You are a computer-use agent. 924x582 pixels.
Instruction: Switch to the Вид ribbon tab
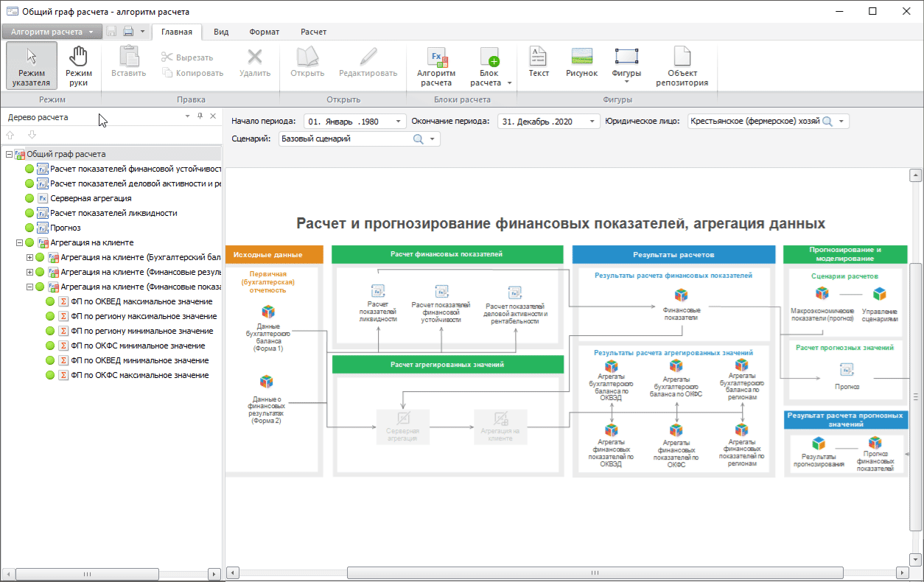pyautogui.click(x=221, y=32)
